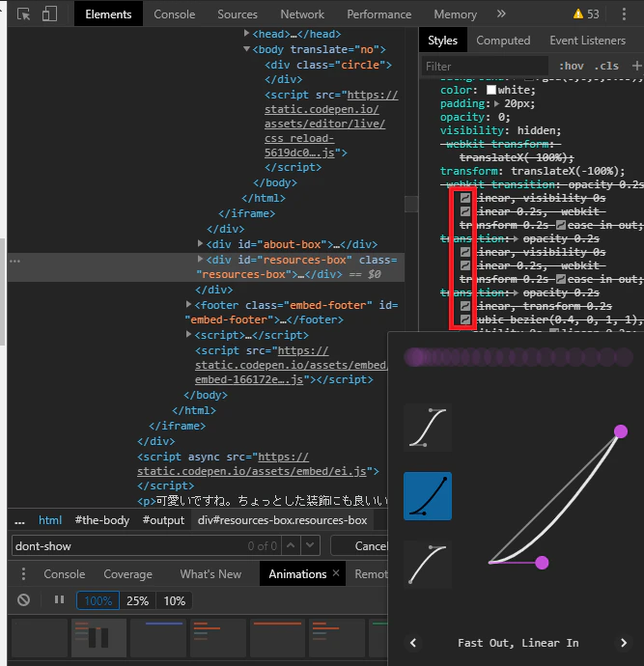Click the upper bezier control point handle
644x666 pixels.
tap(621, 431)
